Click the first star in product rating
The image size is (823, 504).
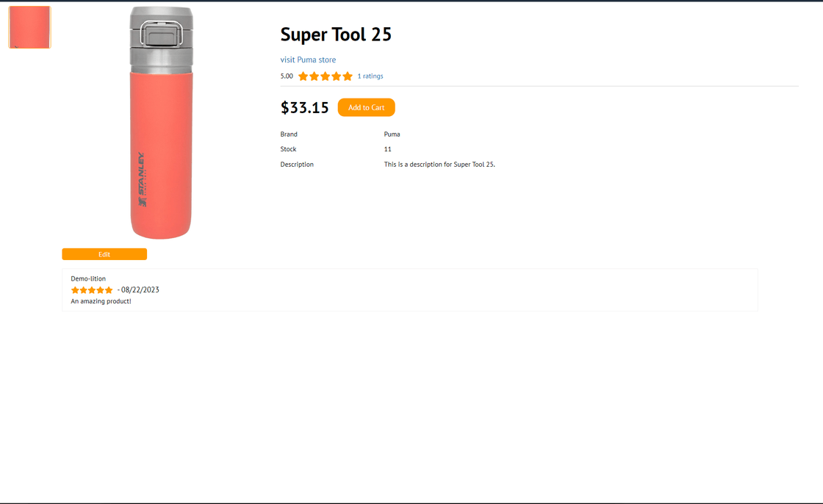(x=303, y=76)
